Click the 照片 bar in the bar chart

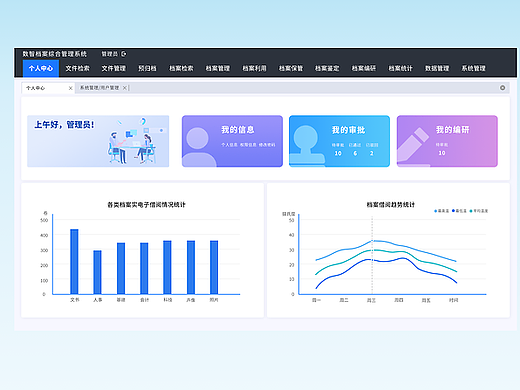[214, 267]
